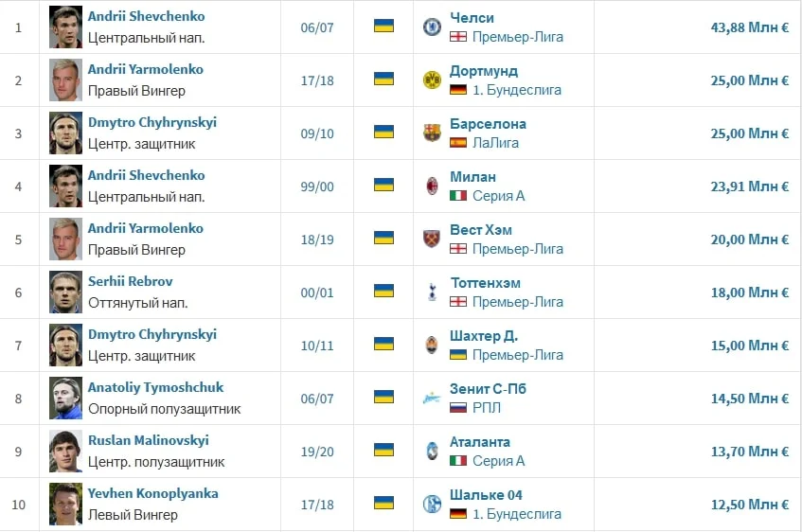Open the ЛаЛига league link
This screenshot has height=532, width=802.
pos(495,143)
